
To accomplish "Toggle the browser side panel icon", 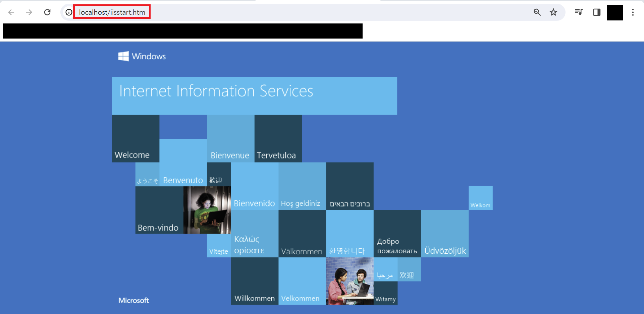I will click(x=597, y=12).
